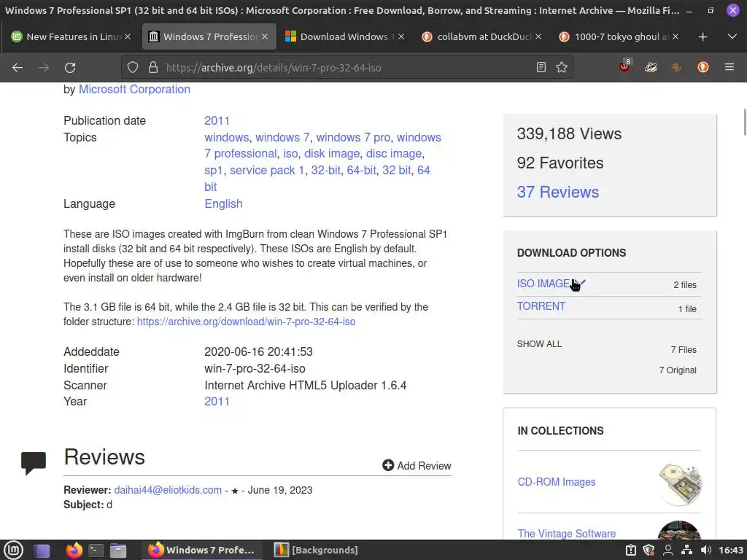Switch to Download Windows tab
The image size is (747, 560).
pos(344,36)
